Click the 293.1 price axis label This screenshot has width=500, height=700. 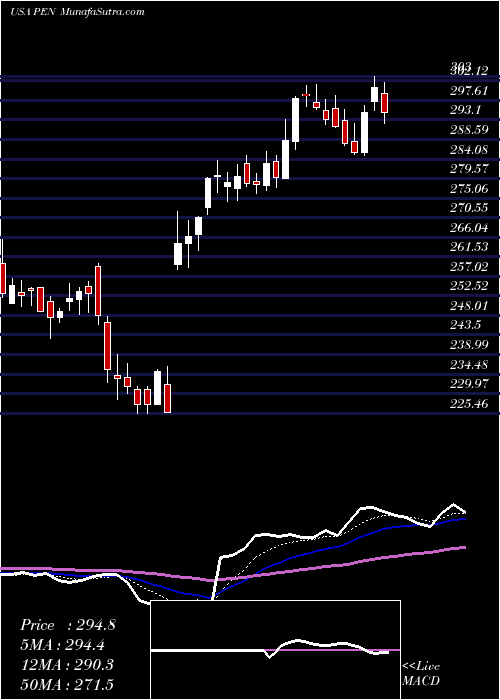[x=468, y=110]
